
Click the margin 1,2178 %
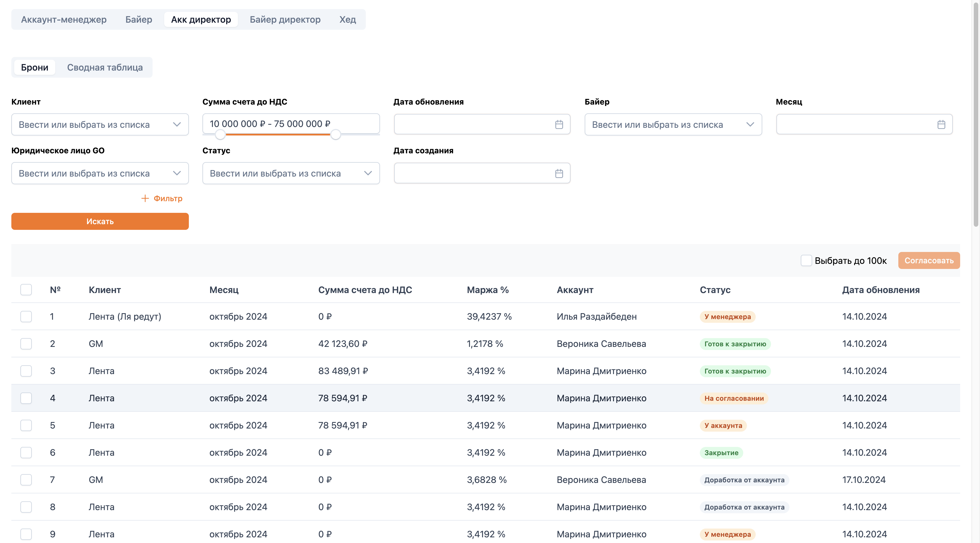pyautogui.click(x=485, y=344)
